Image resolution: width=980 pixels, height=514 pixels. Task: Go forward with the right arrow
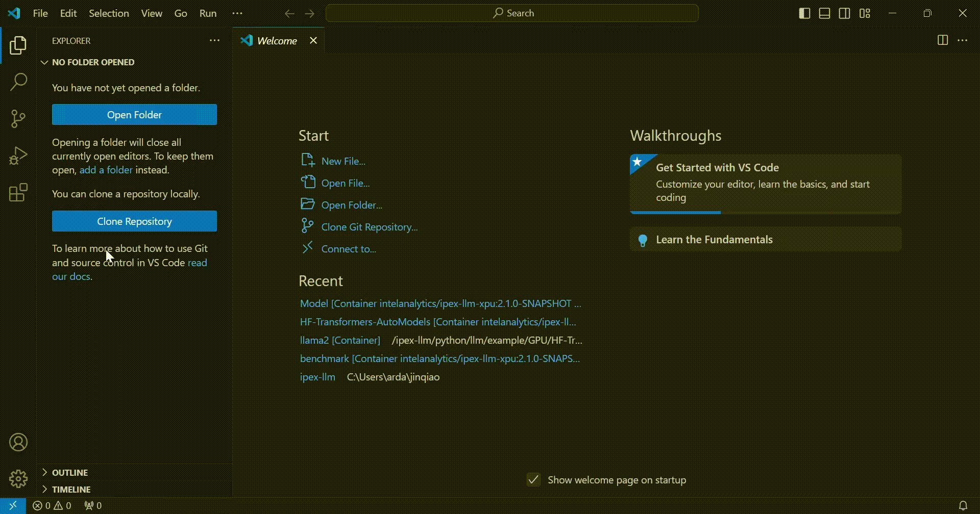(310, 14)
